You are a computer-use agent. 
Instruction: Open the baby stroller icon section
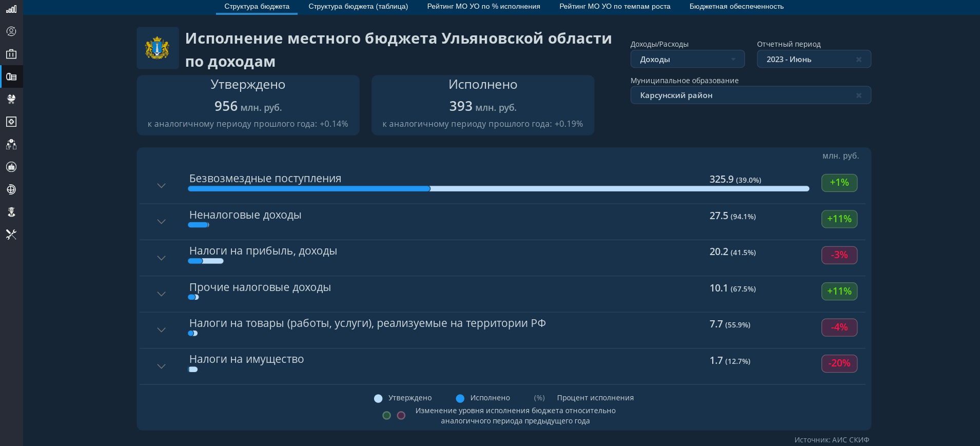[11, 99]
